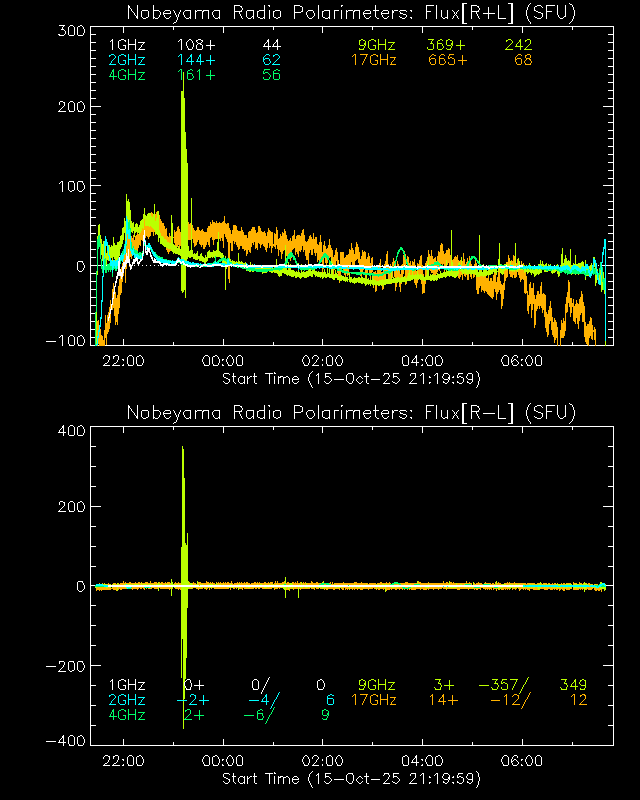
Task: Click the 1GHz legend label in bottom plot
Action: (x=126, y=685)
